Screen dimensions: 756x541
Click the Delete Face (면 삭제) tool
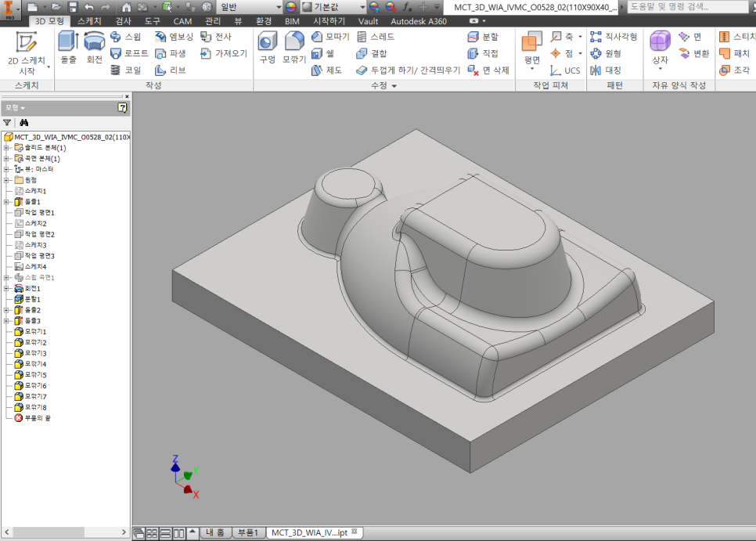[x=488, y=70]
